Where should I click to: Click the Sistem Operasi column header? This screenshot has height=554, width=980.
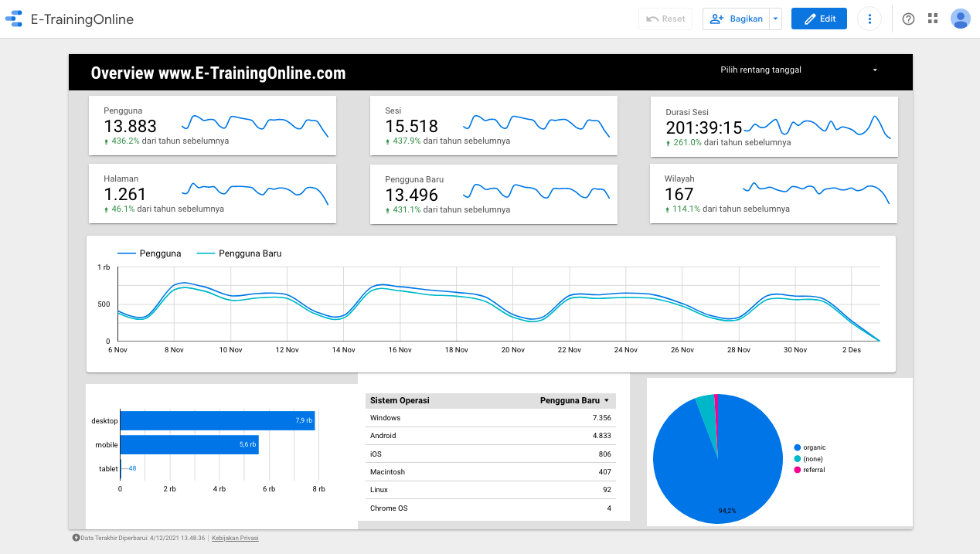pyautogui.click(x=400, y=400)
